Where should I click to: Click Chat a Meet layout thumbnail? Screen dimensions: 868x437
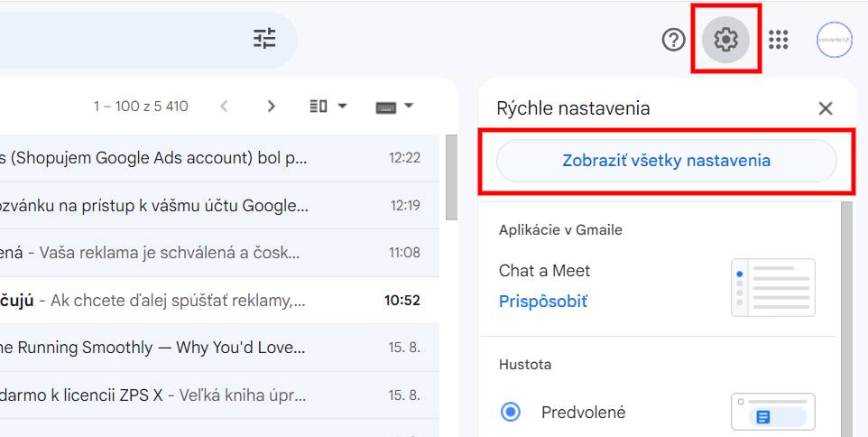click(773, 287)
